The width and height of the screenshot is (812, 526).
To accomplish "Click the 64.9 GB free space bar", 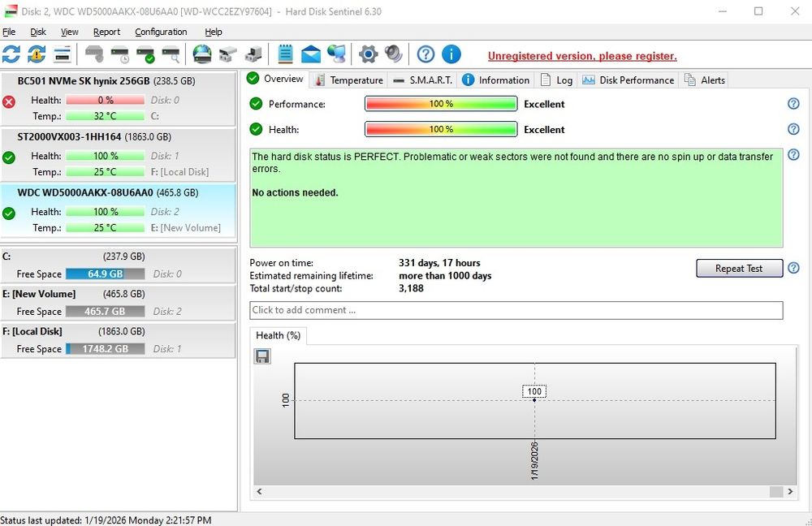I will (x=105, y=274).
